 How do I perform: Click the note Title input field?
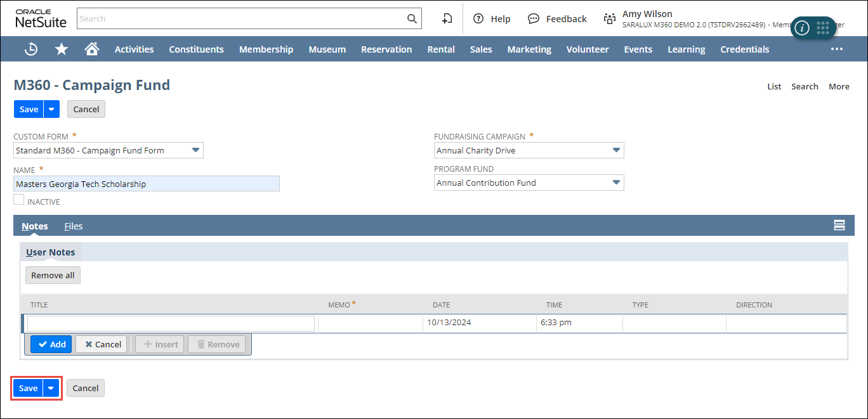[171, 323]
